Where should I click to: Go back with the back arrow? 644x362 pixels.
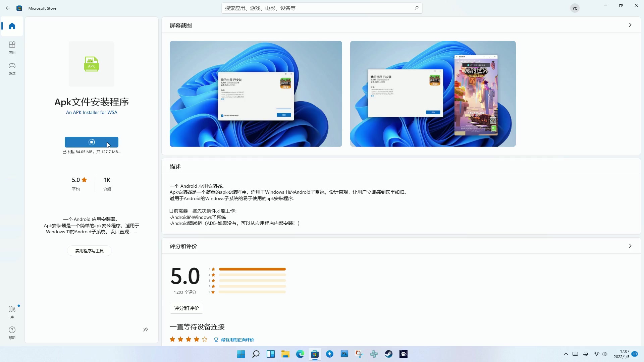click(x=8, y=8)
